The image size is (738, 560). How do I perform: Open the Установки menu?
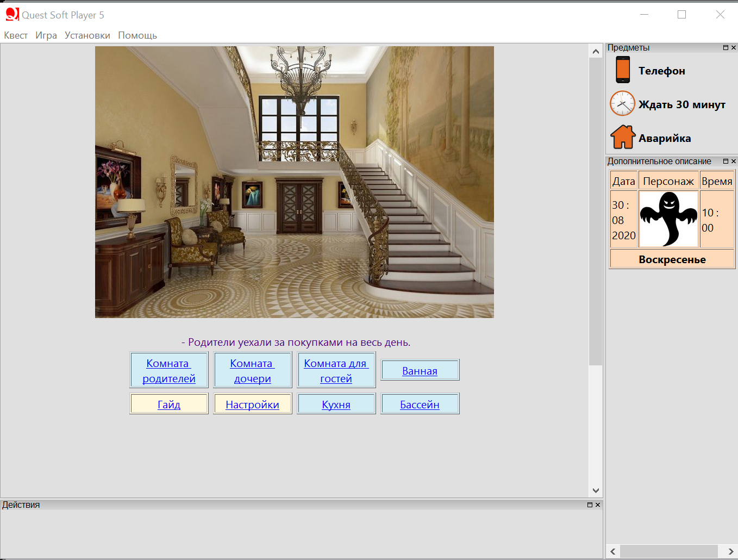tap(87, 35)
